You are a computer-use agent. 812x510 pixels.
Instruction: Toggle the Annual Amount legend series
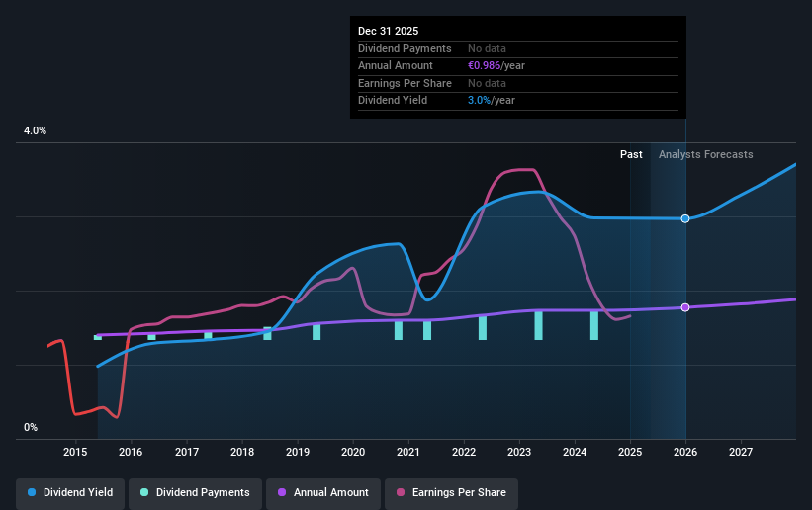323,492
